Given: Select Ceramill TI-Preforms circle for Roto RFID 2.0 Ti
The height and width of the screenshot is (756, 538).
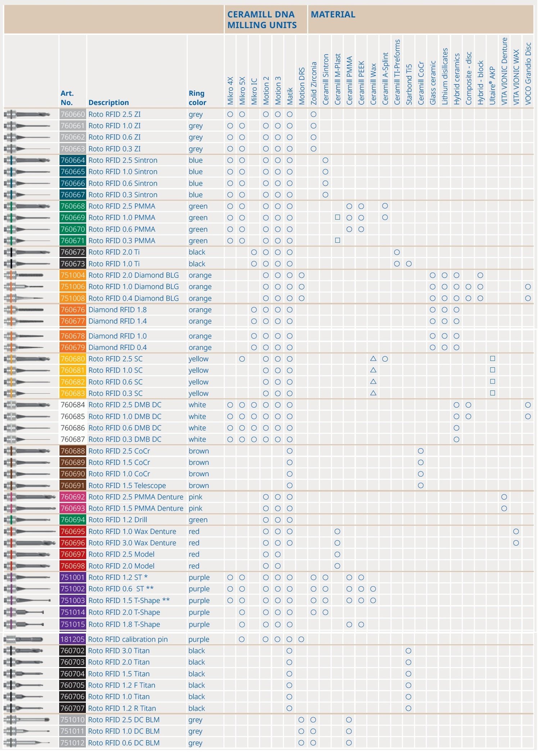Looking at the screenshot, I should pyautogui.click(x=397, y=252).
